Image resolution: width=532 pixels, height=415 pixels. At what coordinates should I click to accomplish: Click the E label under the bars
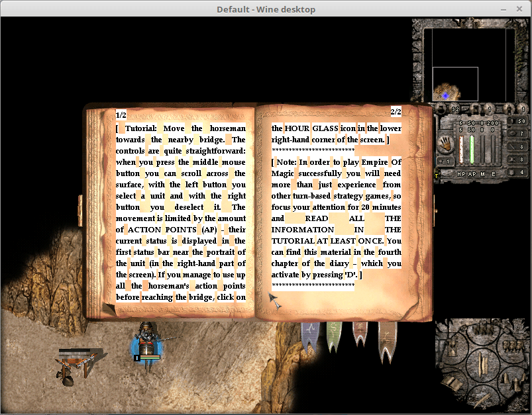(494, 174)
